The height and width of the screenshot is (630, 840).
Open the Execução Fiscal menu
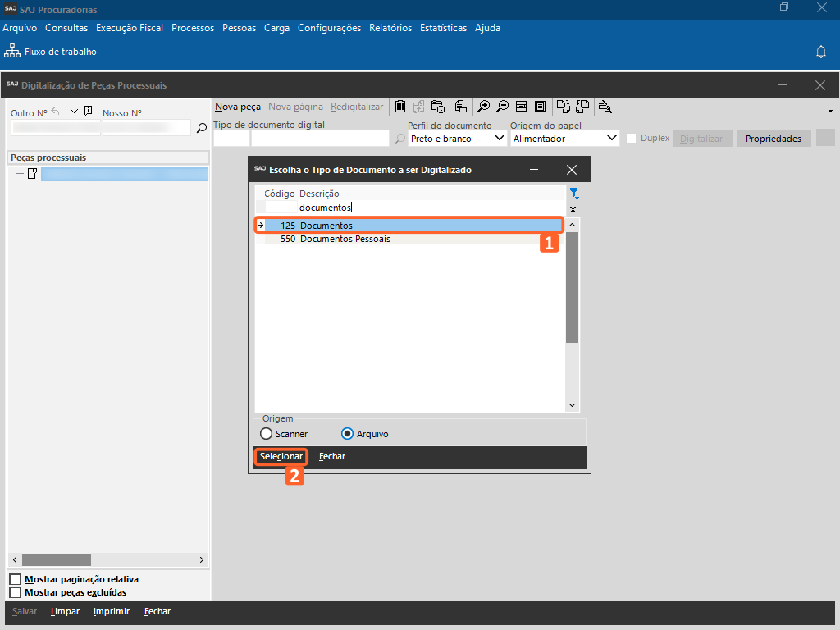[x=130, y=28]
